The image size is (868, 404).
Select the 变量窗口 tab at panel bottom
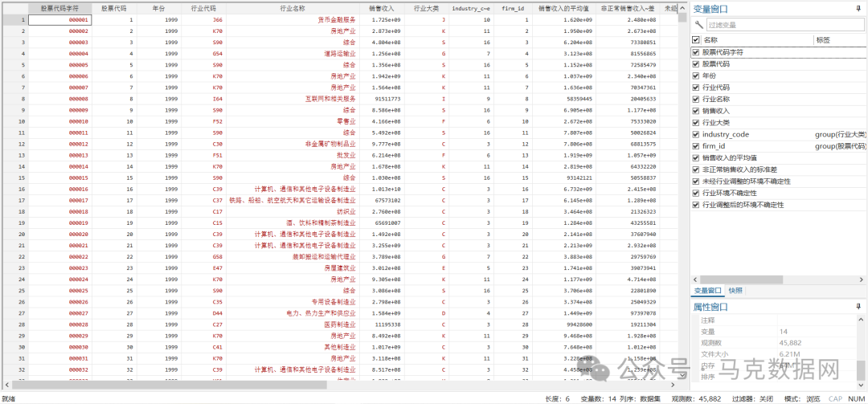pyautogui.click(x=708, y=291)
